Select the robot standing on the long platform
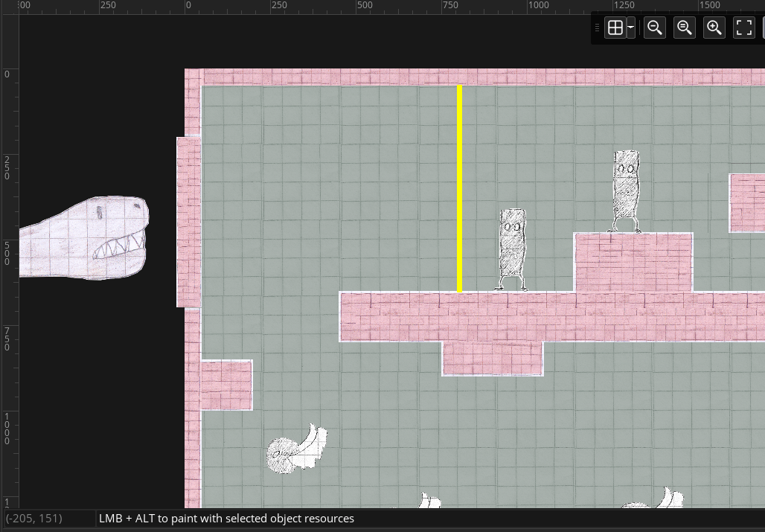The image size is (765, 532). [512, 250]
